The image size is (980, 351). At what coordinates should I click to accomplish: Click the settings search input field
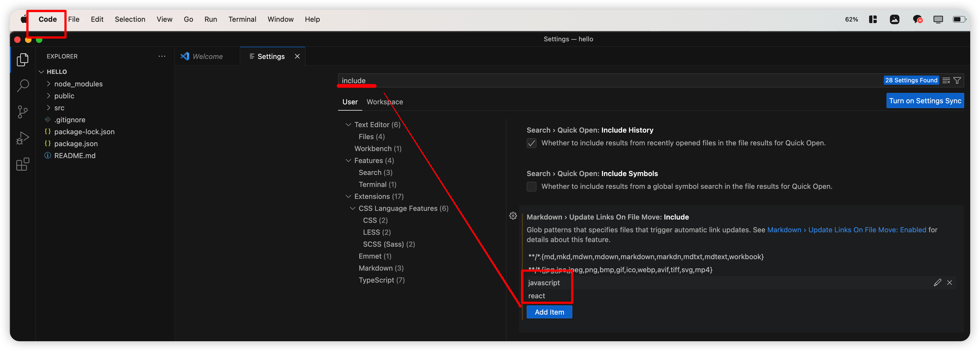click(x=571, y=81)
